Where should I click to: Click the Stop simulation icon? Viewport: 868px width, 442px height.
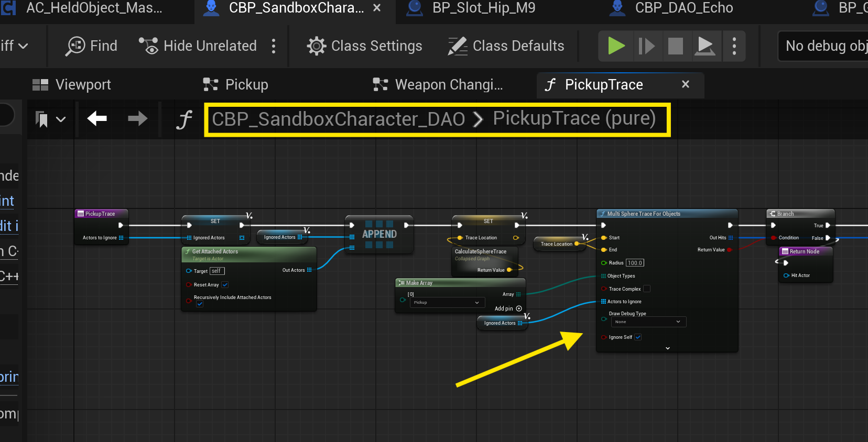[x=675, y=46]
